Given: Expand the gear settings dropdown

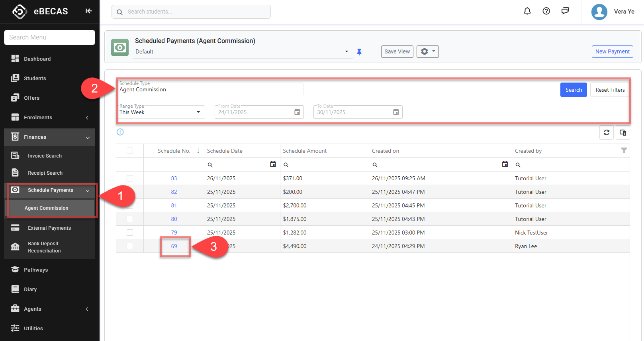Looking at the screenshot, I should [427, 51].
